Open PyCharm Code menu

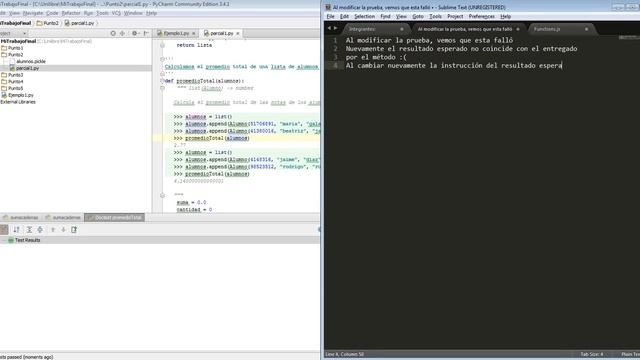(x=52, y=13)
